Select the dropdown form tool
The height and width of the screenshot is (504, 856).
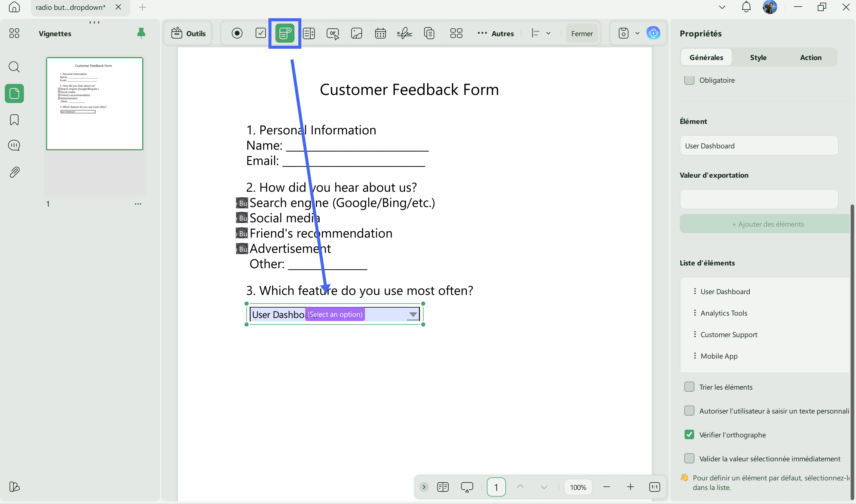coord(285,33)
